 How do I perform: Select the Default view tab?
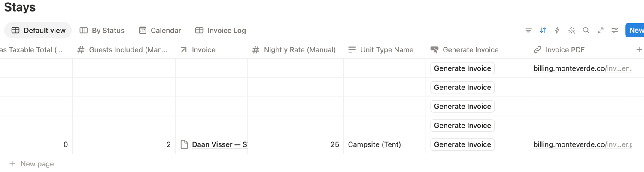pyautogui.click(x=38, y=31)
